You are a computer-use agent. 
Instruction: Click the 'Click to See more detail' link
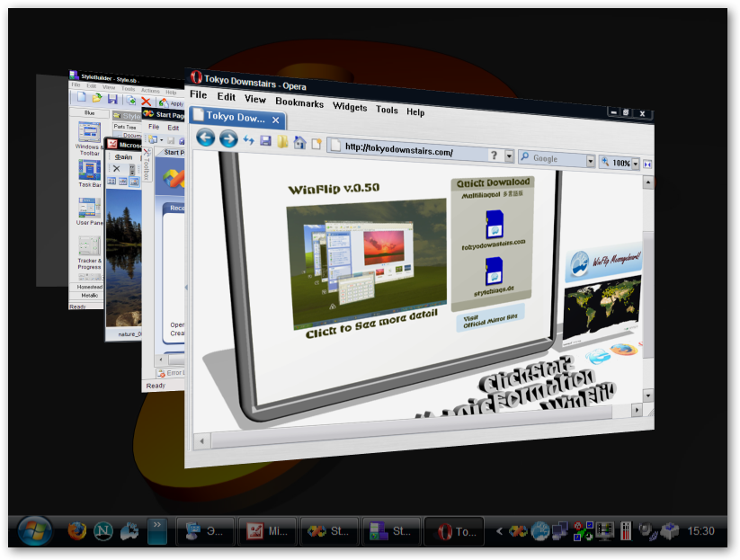pos(371,324)
